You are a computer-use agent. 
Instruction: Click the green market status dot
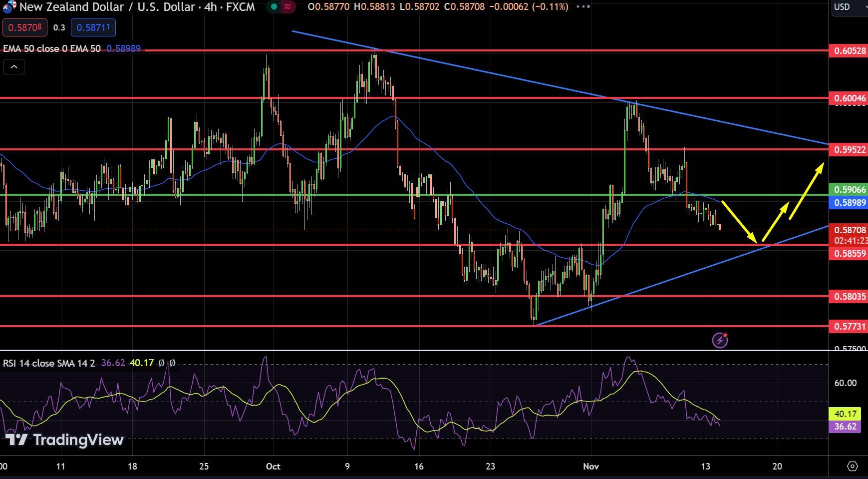274,7
